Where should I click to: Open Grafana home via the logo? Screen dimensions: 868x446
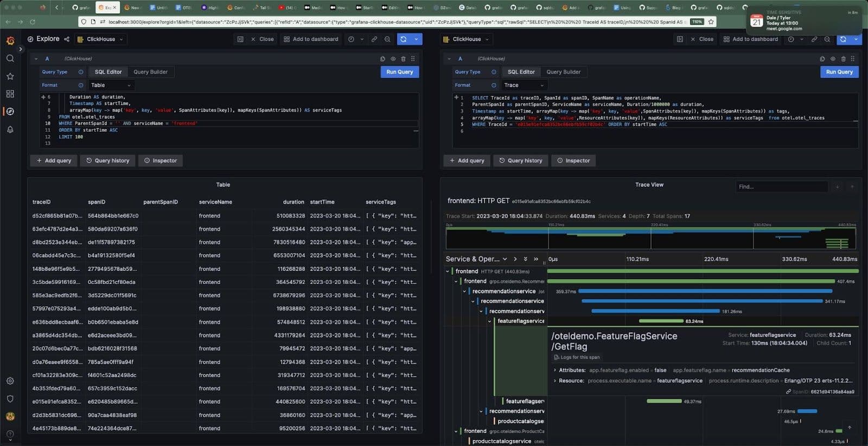10,41
